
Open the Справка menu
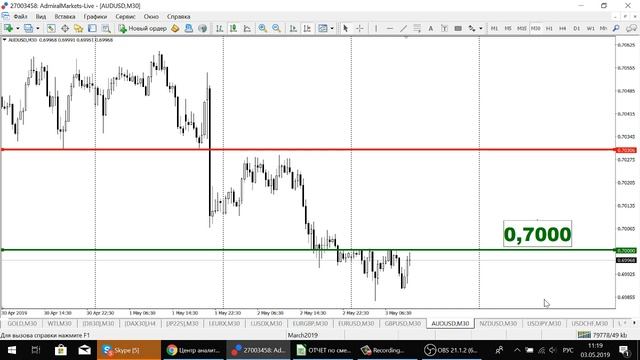178,17
